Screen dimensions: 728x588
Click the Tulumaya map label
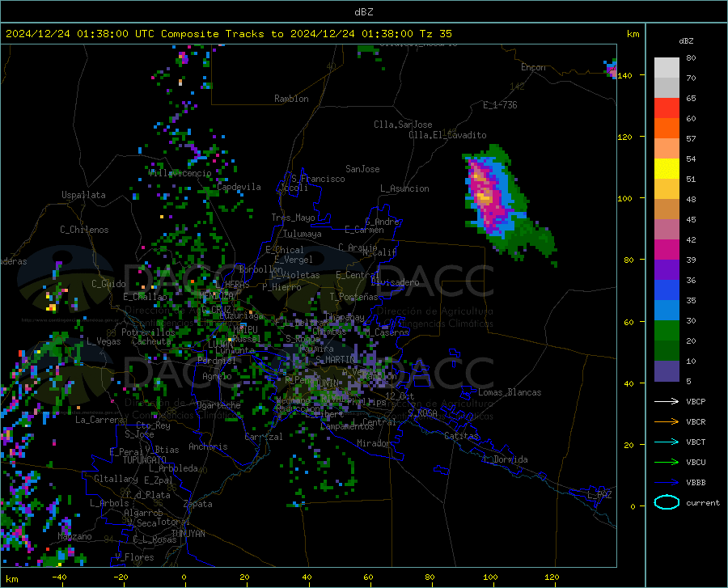pyautogui.click(x=303, y=234)
